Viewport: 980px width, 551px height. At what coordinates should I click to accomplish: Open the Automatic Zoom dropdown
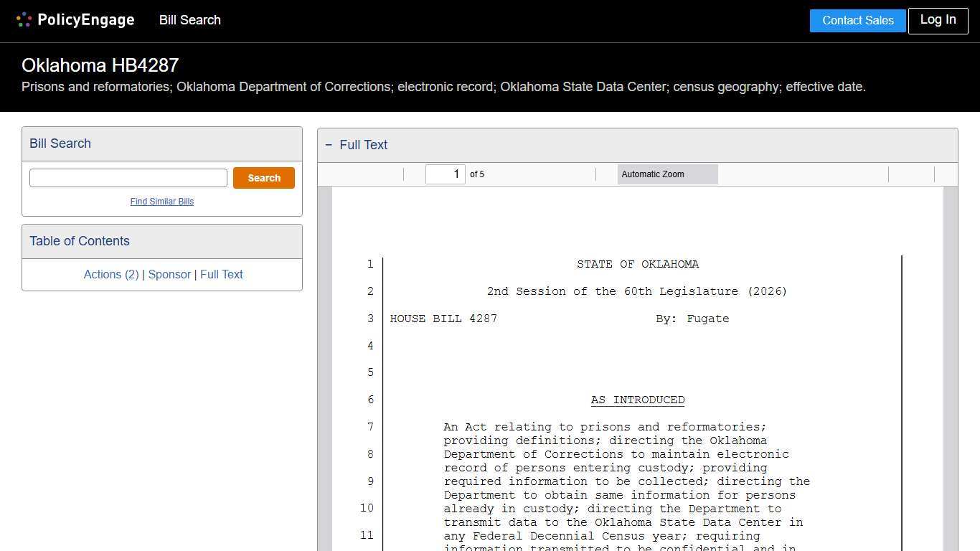[667, 174]
